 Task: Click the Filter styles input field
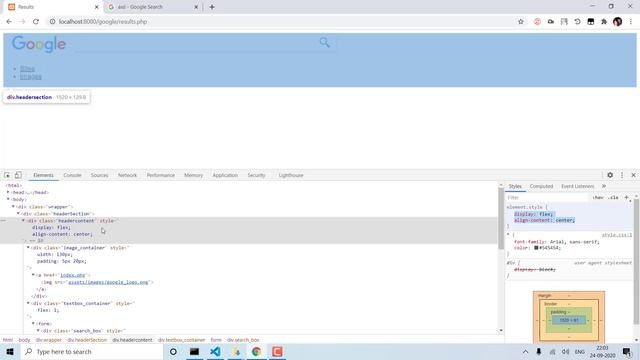coord(547,198)
